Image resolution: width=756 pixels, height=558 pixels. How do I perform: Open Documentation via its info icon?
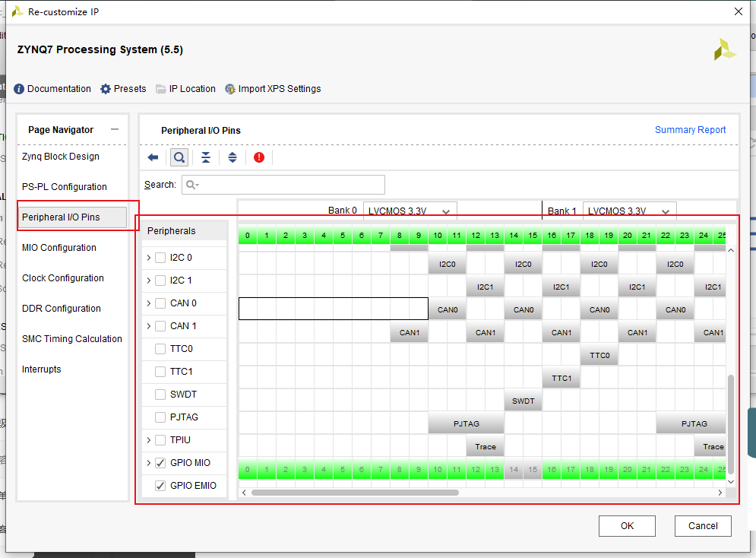(19, 89)
